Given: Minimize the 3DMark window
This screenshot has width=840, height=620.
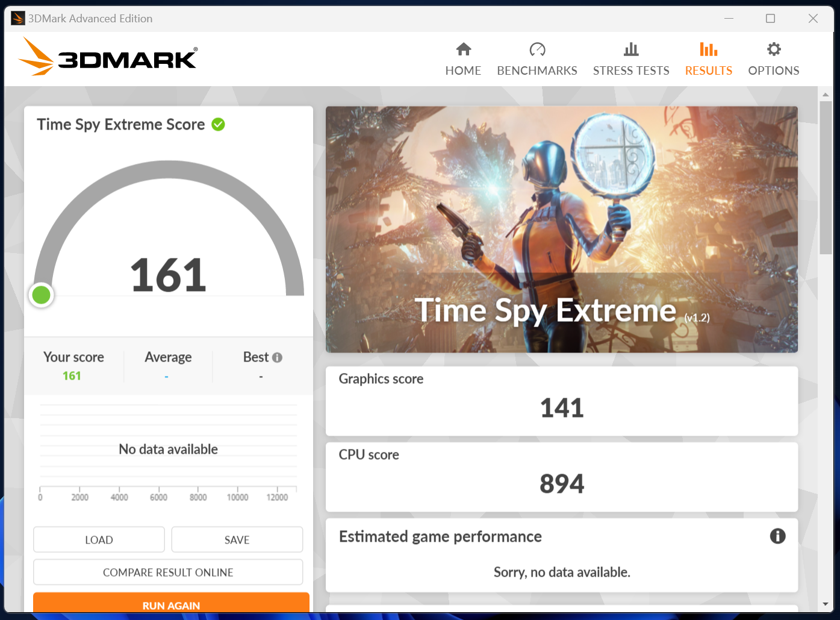Looking at the screenshot, I should pyautogui.click(x=729, y=19).
